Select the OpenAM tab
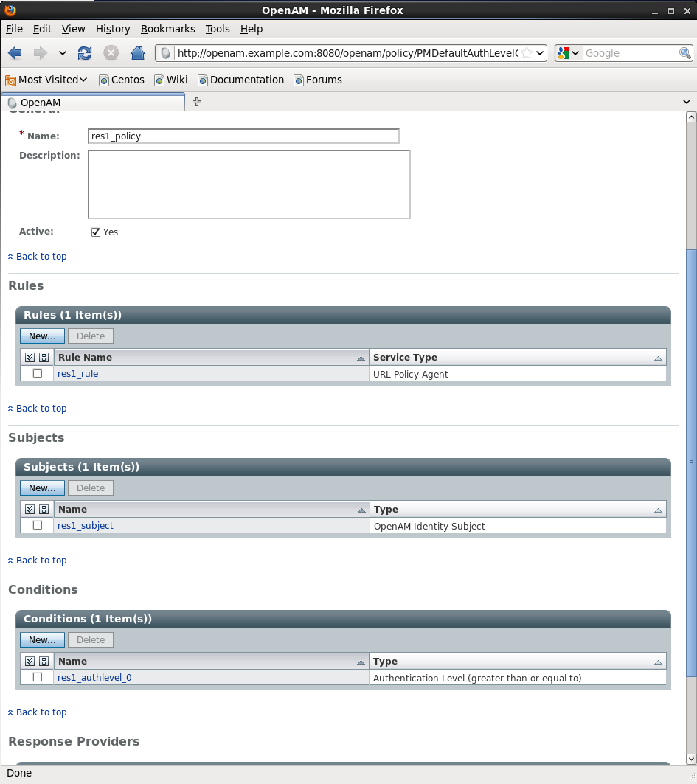The height and width of the screenshot is (784, 697). coord(93,103)
